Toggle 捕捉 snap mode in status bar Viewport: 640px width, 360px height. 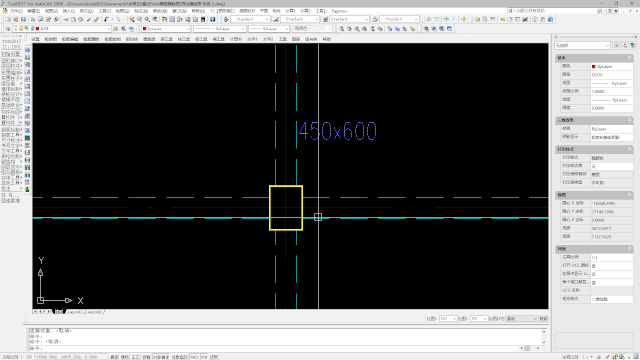(114, 357)
